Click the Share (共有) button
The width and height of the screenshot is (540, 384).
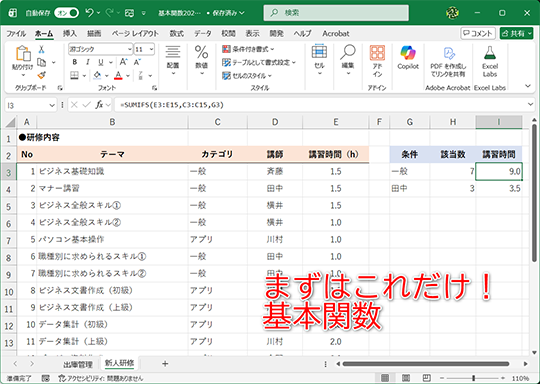(517, 33)
